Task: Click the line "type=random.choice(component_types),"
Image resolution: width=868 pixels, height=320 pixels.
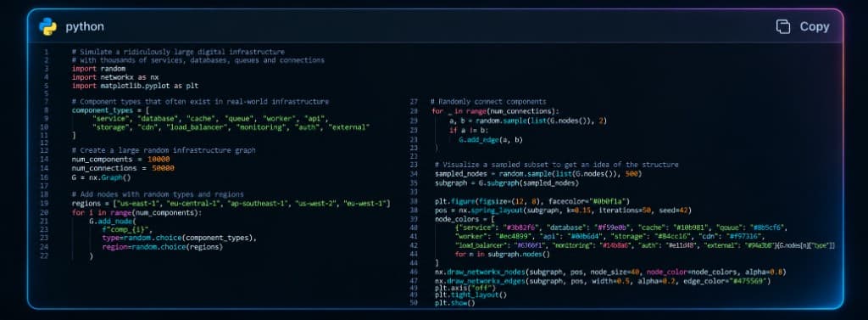Action: (180, 239)
